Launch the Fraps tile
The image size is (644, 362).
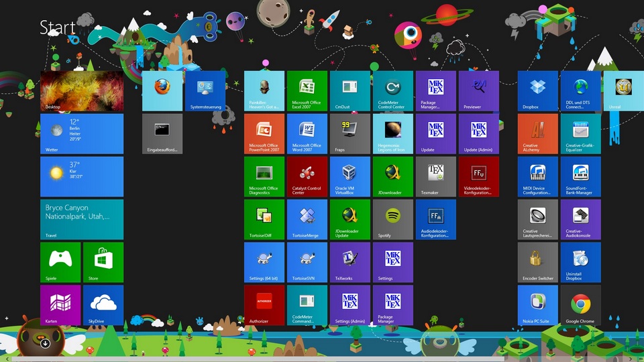pyautogui.click(x=350, y=134)
